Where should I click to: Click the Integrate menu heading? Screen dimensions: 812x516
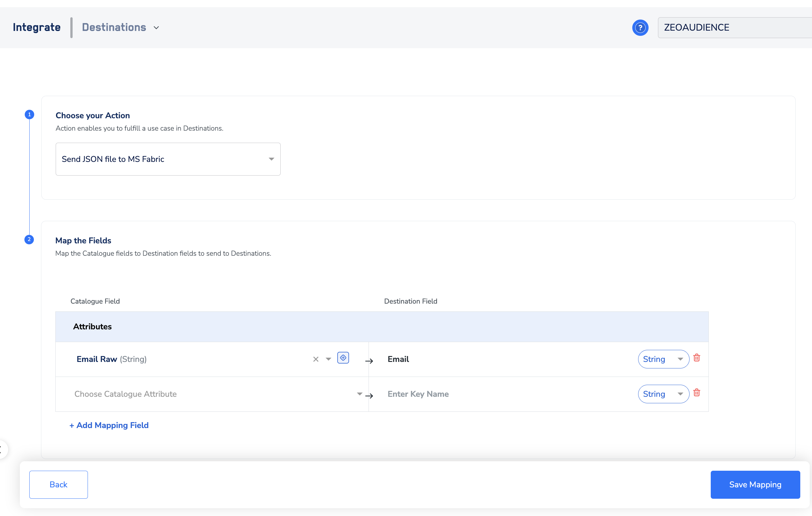37,27
